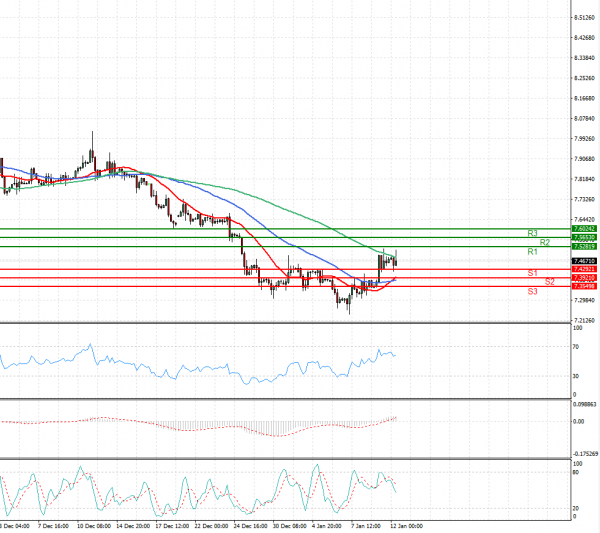Click the 8.16680 price axis value
The height and width of the screenshot is (533, 600).
tap(585, 98)
